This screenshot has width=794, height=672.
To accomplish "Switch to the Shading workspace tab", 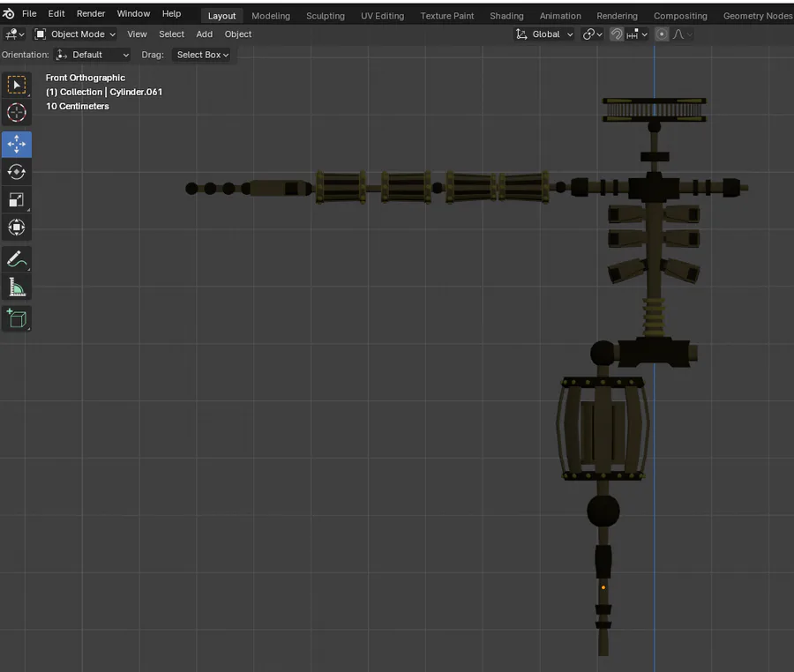I will (507, 16).
